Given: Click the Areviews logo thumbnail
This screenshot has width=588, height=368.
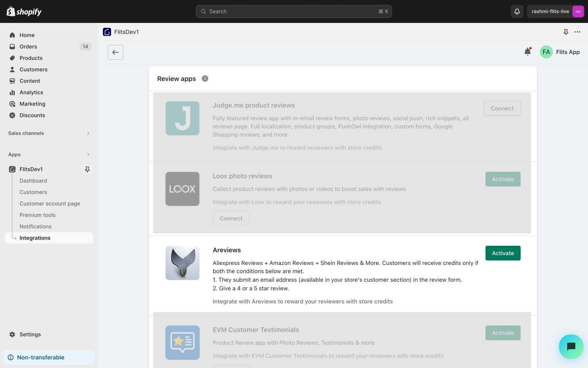Looking at the screenshot, I should pyautogui.click(x=183, y=263).
